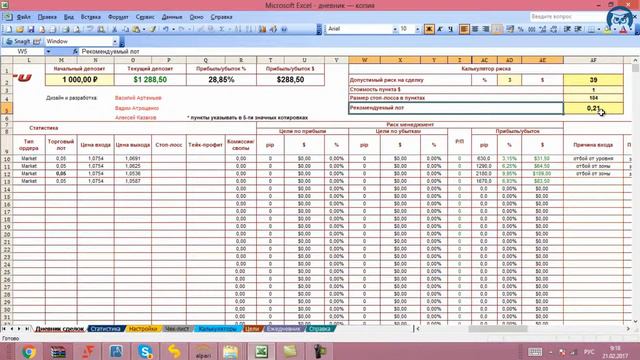Open the Справка menu

tap(221, 17)
